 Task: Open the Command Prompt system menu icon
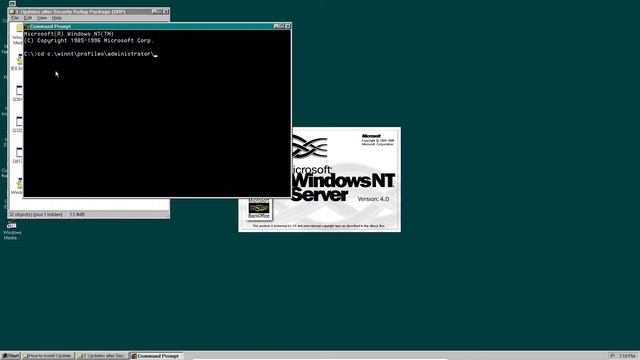[27, 26]
